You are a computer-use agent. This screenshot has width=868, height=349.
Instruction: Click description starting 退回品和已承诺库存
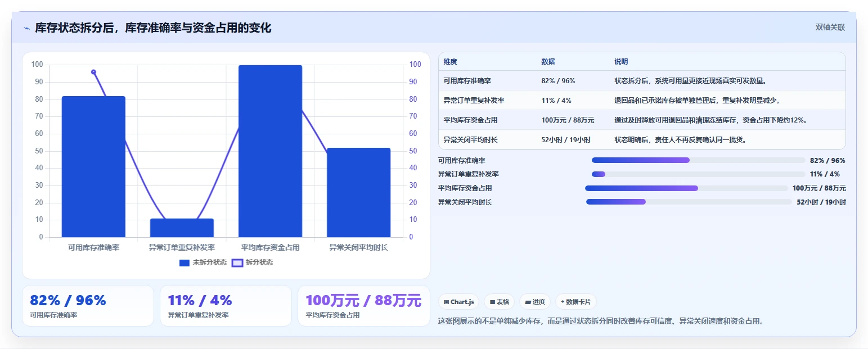697,101
